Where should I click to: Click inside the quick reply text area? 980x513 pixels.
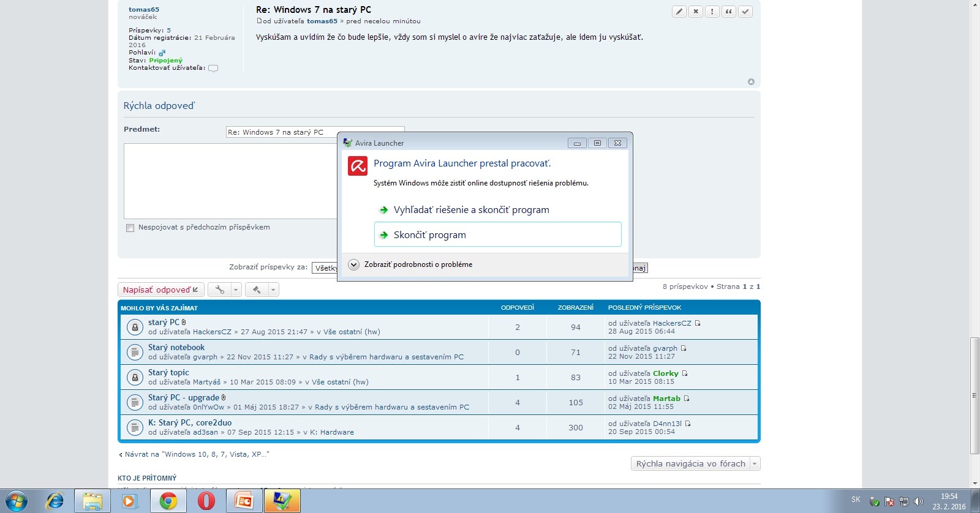tap(230, 181)
